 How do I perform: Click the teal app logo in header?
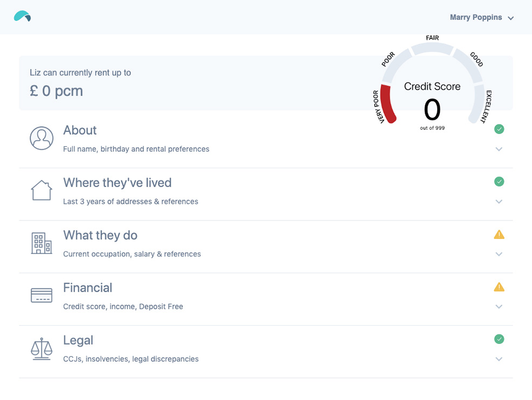pos(22,17)
